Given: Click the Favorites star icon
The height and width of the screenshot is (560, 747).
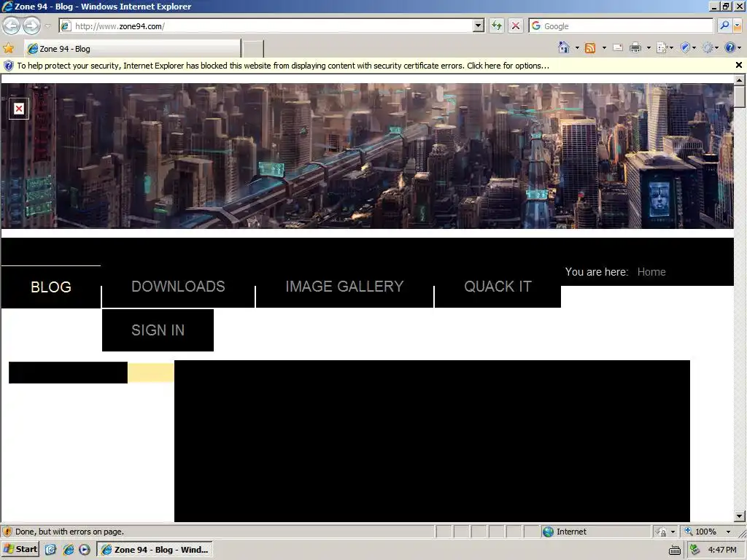Looking at the screenshot, I should point(9,48).
